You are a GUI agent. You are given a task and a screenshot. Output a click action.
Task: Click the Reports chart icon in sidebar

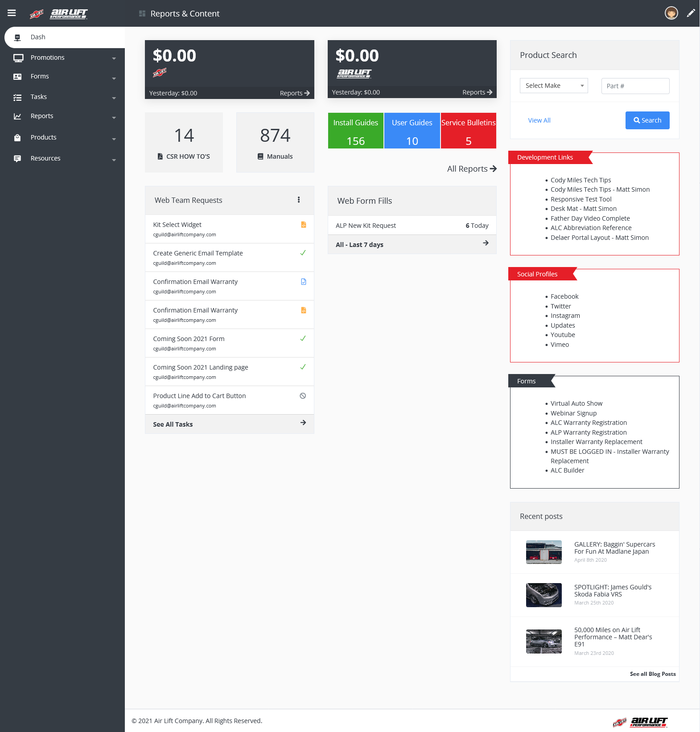pos(17,116)
